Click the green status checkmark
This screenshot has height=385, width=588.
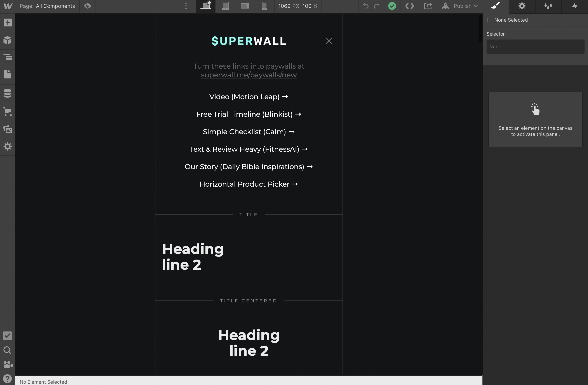(x=392, y=6)
